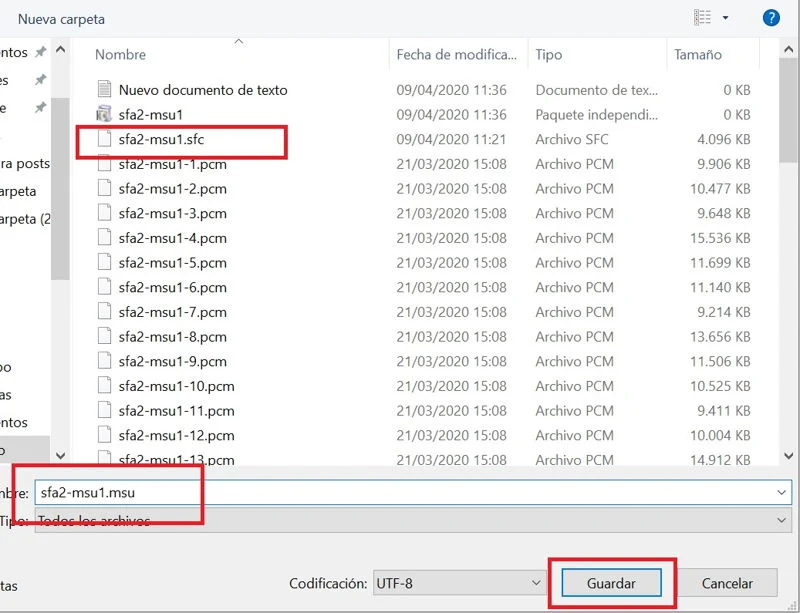This screenshot has height=613, width=800.
Task: Click the sfa2-msu1.sfc file icon
Action: (105, 139)
